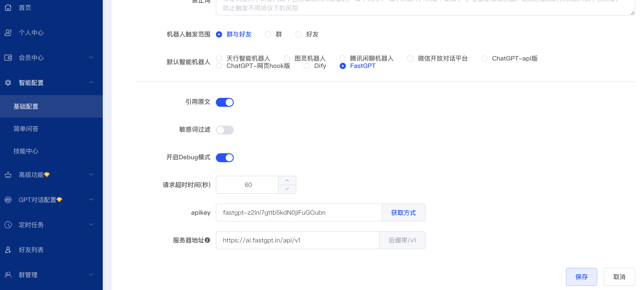Collapse the 智能配置 section

point(91,82)
